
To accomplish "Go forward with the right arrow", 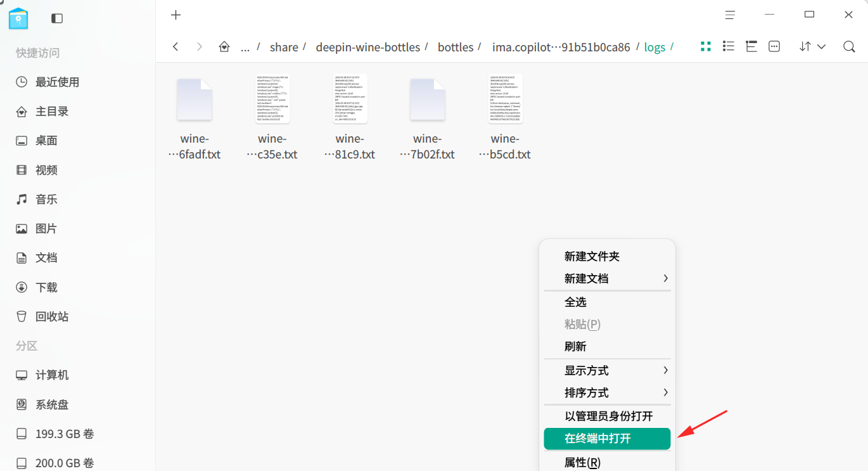I will pos(200,47).
